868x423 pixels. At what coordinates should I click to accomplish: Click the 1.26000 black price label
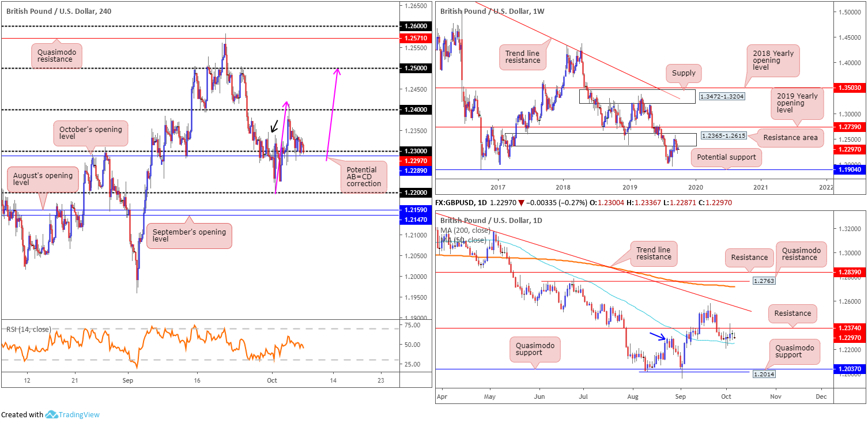[x=416, y=27]
